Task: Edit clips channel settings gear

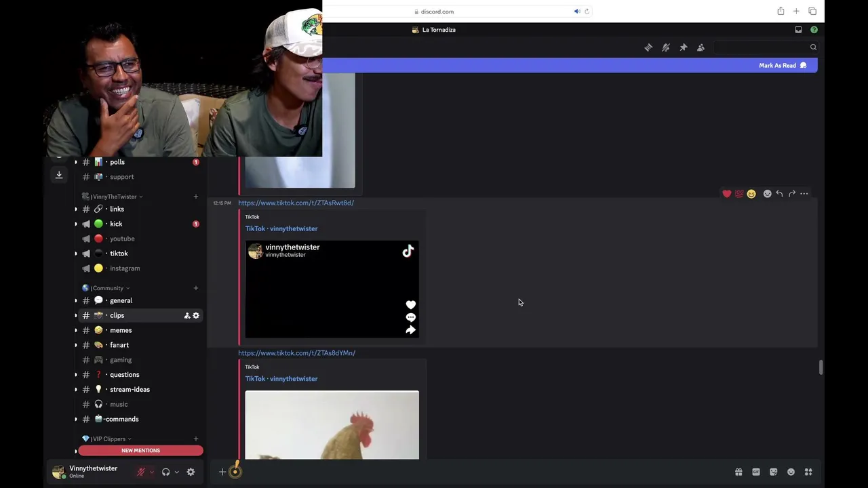Action: (x=196, y=315)
